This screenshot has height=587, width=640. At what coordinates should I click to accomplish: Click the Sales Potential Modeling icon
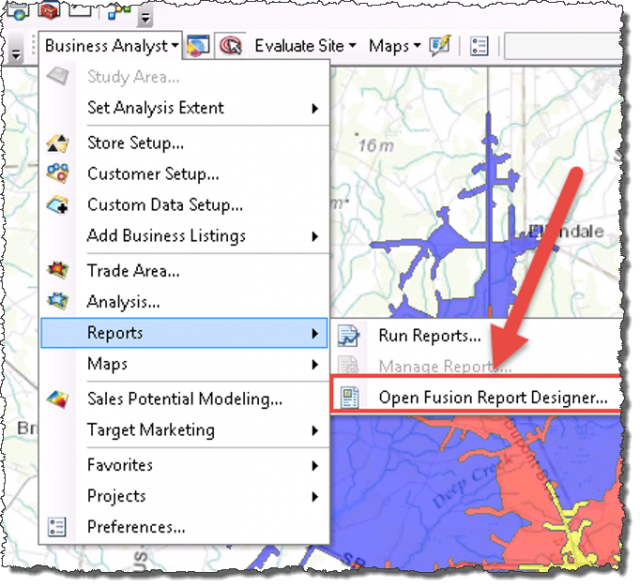(58, 400)
